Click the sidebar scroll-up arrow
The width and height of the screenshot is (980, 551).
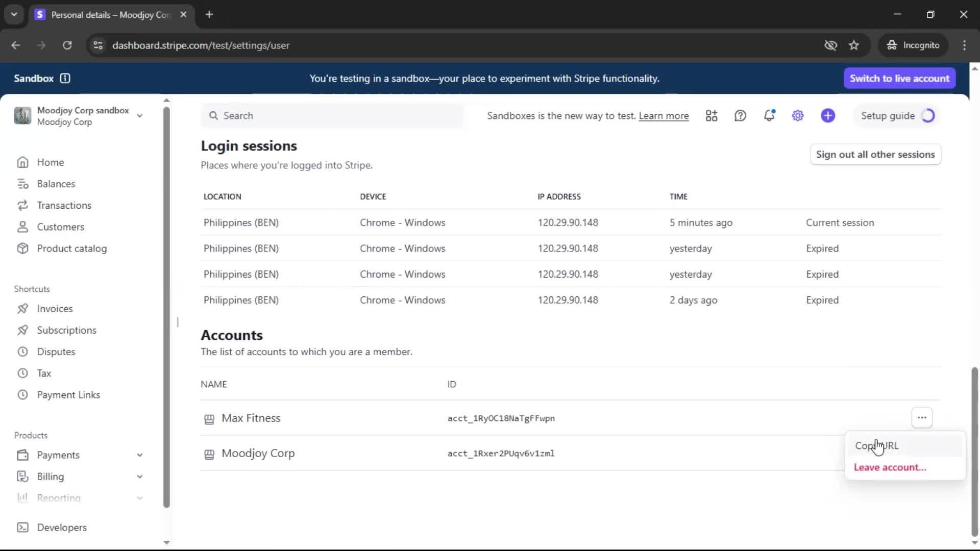[x=166, y=101]
